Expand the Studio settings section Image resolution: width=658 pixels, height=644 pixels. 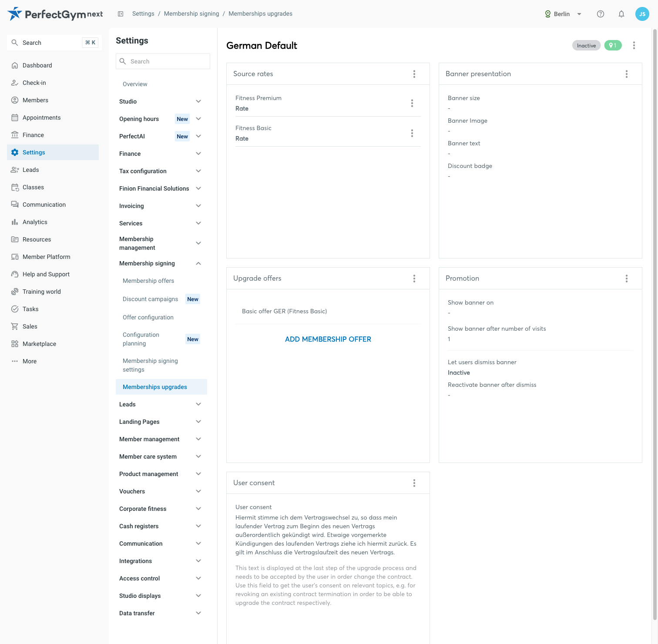click(x=161, y=101)
